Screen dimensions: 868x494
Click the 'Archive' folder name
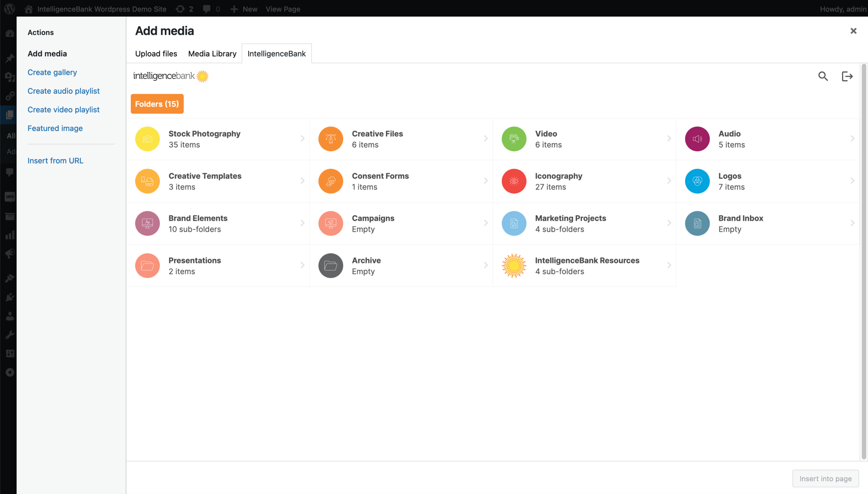point(366,261)
